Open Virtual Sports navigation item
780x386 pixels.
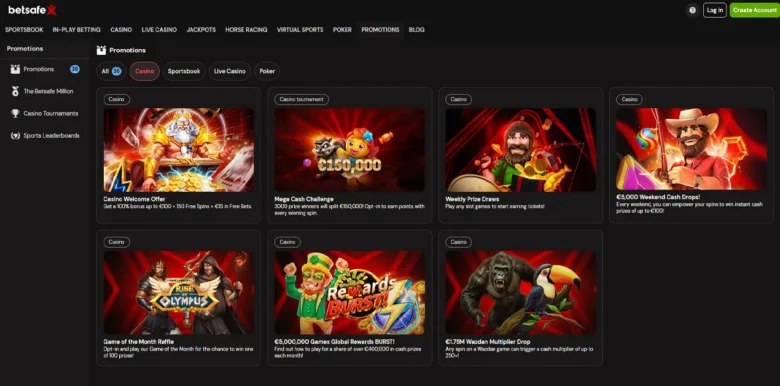click(x=300, y=30)
